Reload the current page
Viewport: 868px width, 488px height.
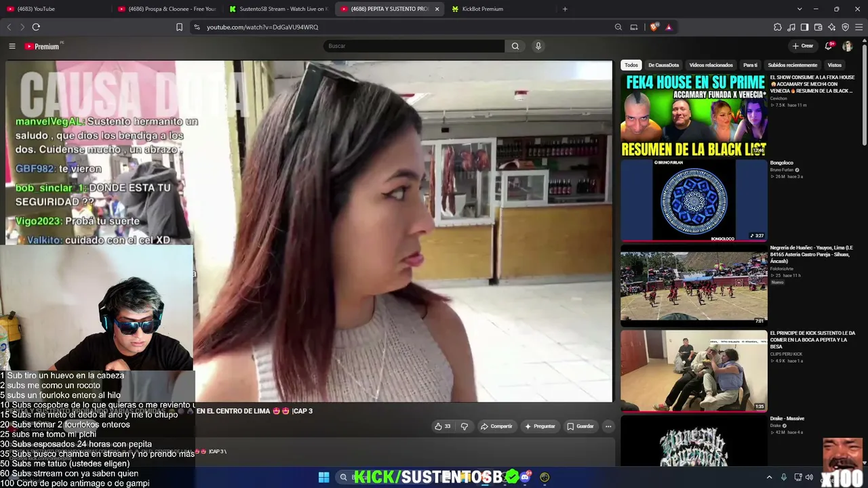point(36,27)
